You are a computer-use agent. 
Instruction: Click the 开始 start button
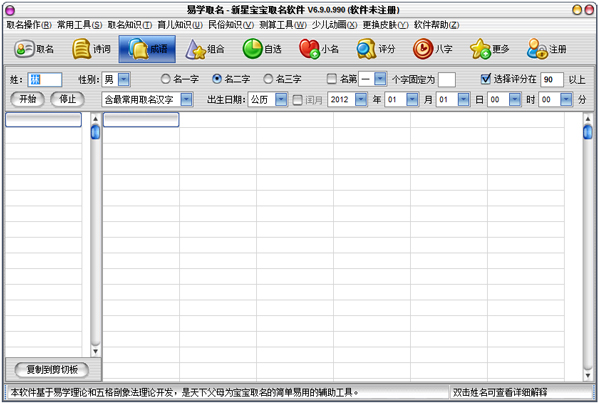[28, 99]
